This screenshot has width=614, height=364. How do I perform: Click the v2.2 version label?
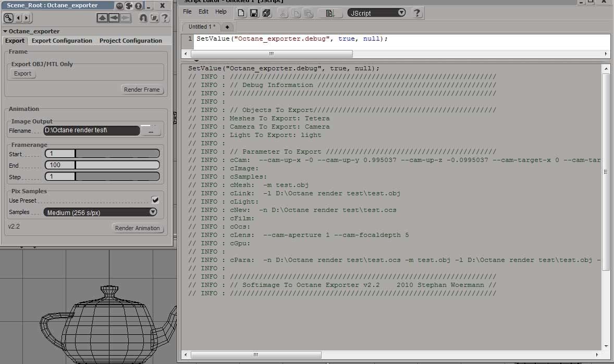(14, 226)
